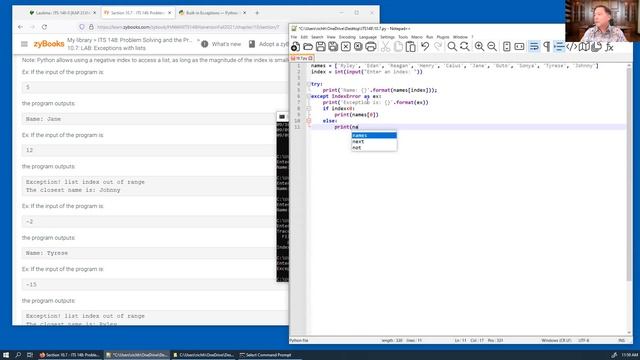Click the Replace icon in toolbar
The image size is (640, 360).
pyautogui.click(x=464, y=47)
